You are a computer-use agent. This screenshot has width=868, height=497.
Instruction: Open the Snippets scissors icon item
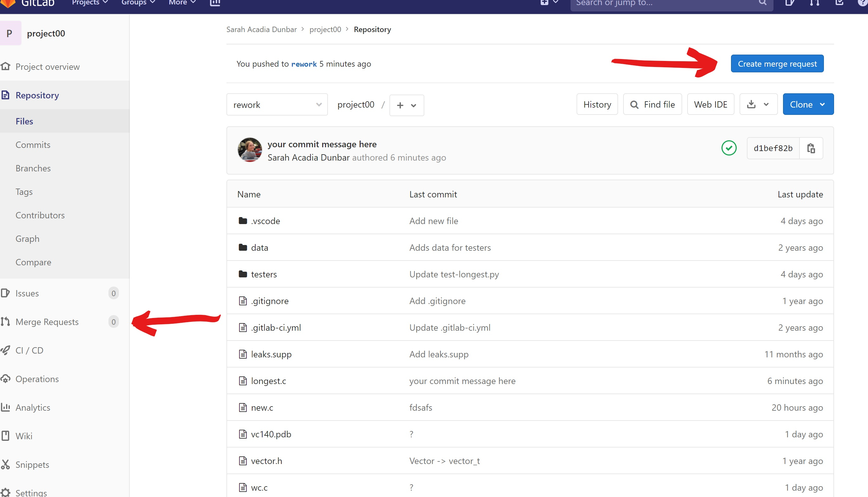tap(5, 464)
